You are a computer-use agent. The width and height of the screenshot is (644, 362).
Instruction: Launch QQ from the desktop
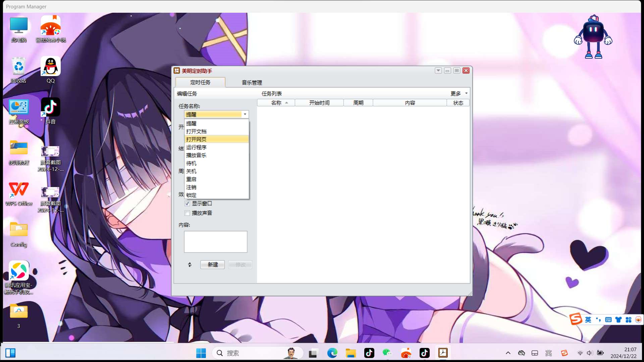point(51,70)
